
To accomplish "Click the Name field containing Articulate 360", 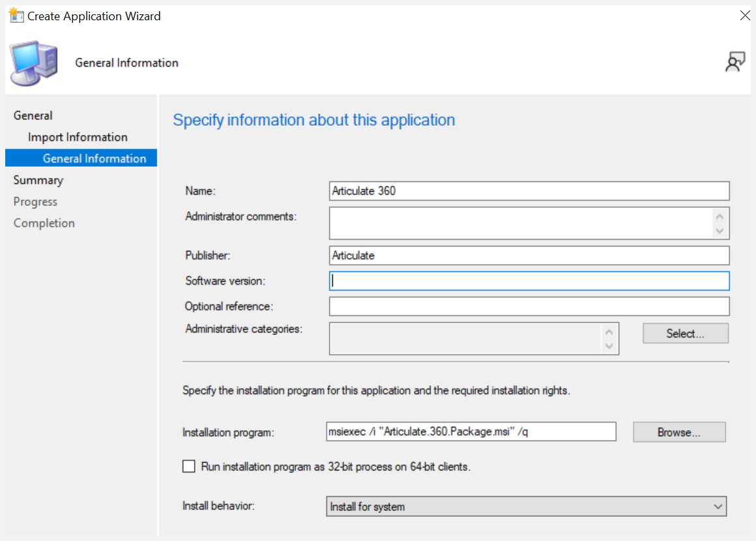I will (x=529, y=191).
